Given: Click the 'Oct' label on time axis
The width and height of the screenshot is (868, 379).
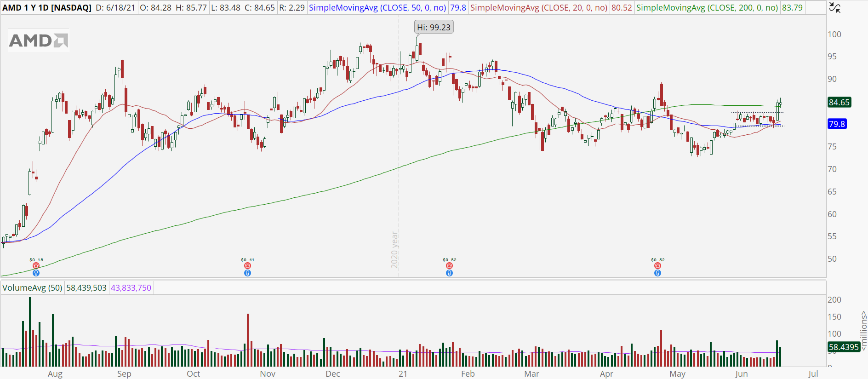Looking at the screenshot, I should point(194,373).
